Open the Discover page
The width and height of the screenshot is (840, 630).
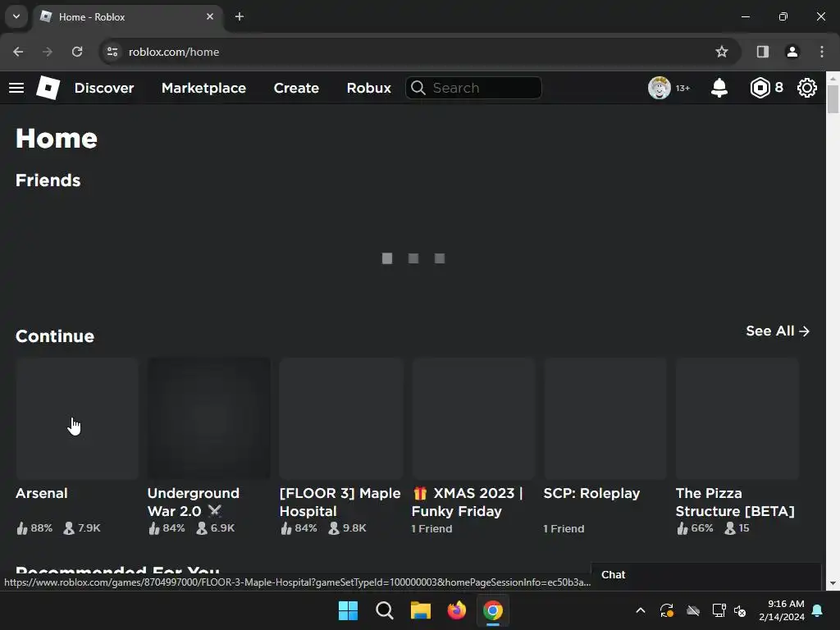coord(104,88)
